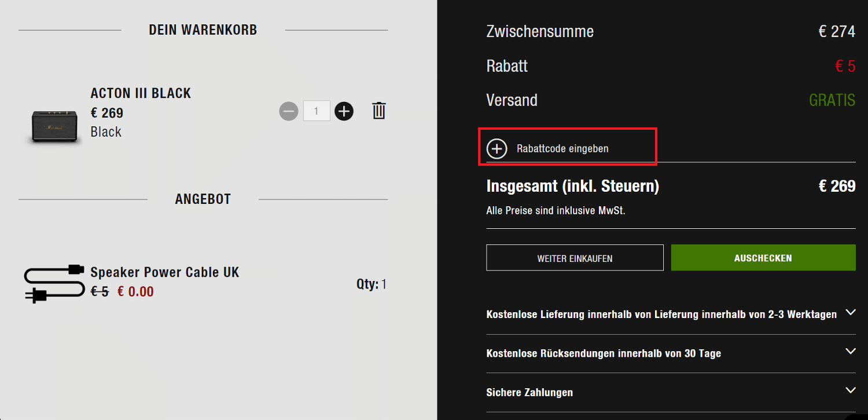The width and height of the screenshot is (868, 420).
Task: Expand the Kostenlose Lieferung section chevron
Action: point(850,313)
